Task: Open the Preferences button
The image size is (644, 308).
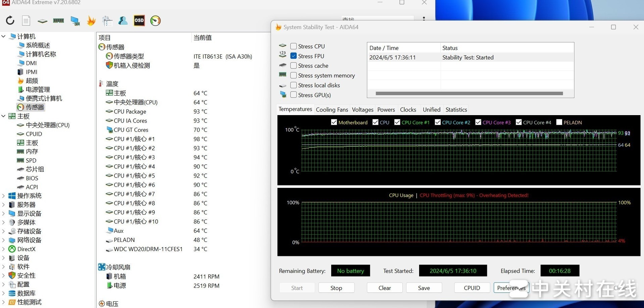Action: 511,288
